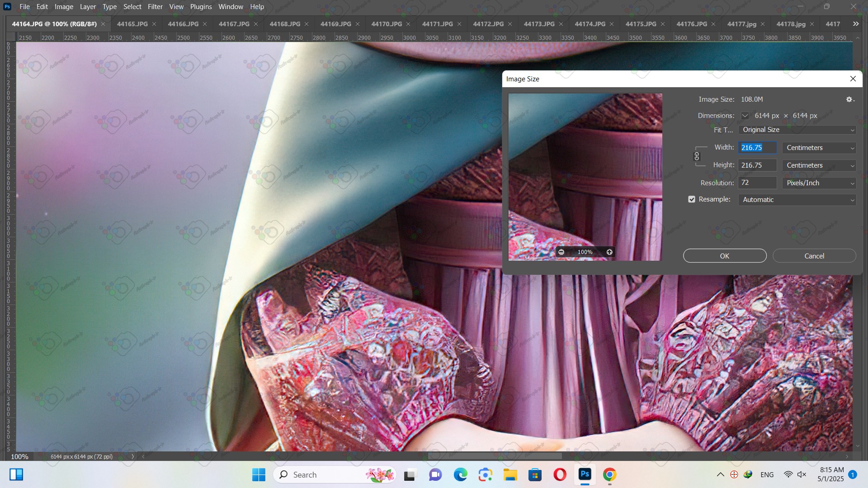
Task: Uncheck the Resample checkbox
Action: (x=692, y=199)
